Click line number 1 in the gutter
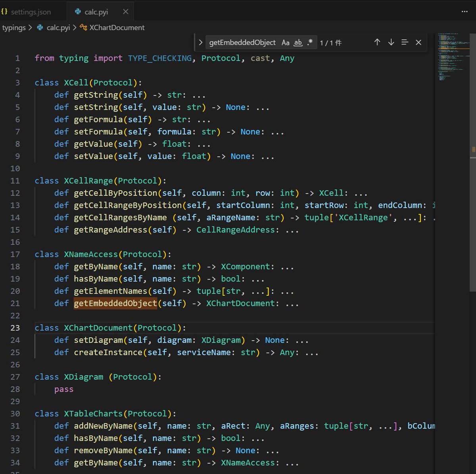Image resolution: width=476 pixels, height=474 pixels. (x=17, y=58)
